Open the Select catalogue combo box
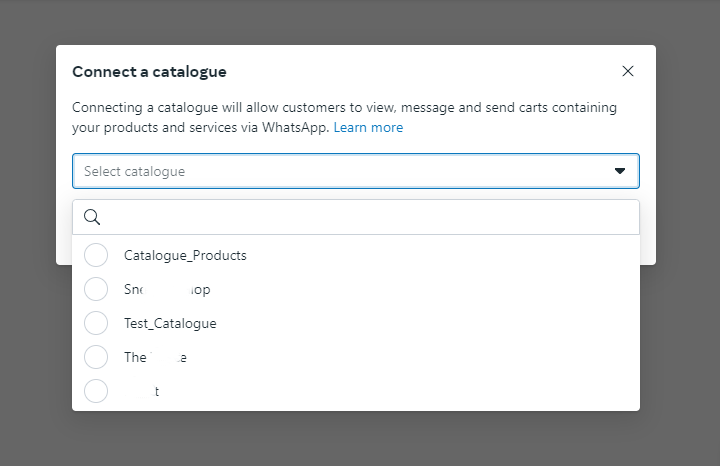 (x=355, y=171)
